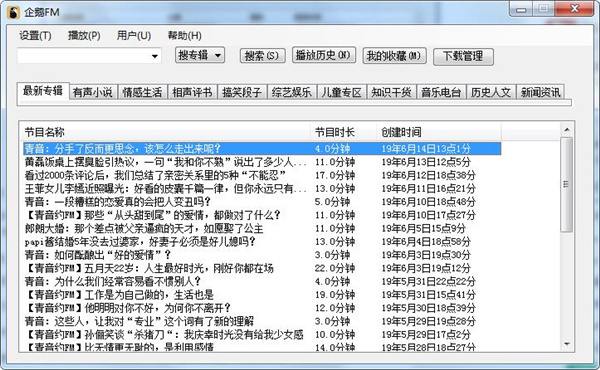Select row papi酱结婚5年没去过婆家
This screenshot has width=600, height=370.
(x=262, y=242)
